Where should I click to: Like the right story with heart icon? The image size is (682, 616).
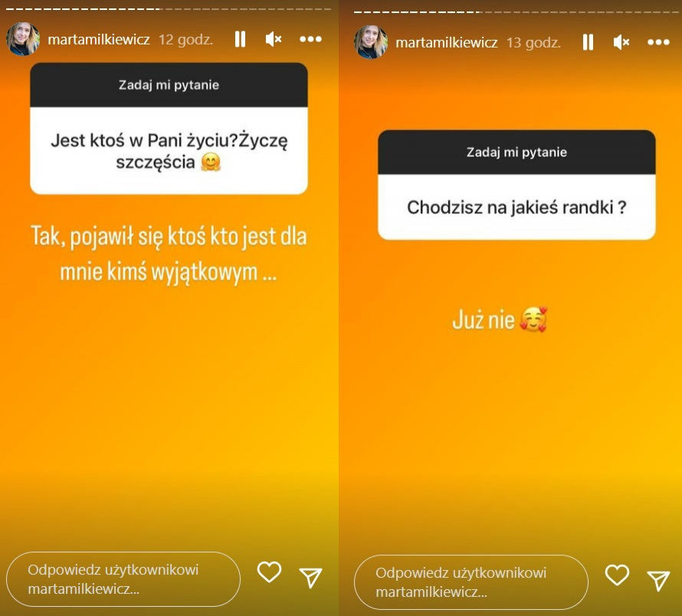(617, 575)
